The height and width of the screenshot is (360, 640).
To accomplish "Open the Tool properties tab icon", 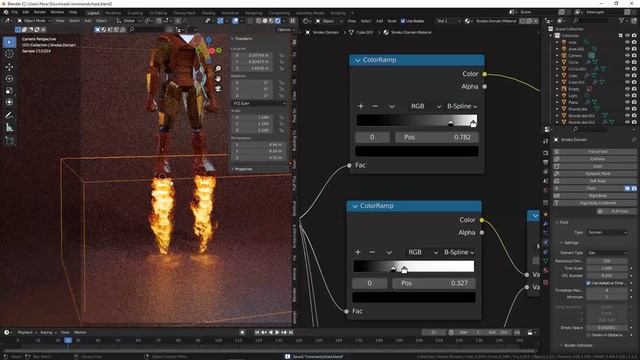I will point(546,141).
